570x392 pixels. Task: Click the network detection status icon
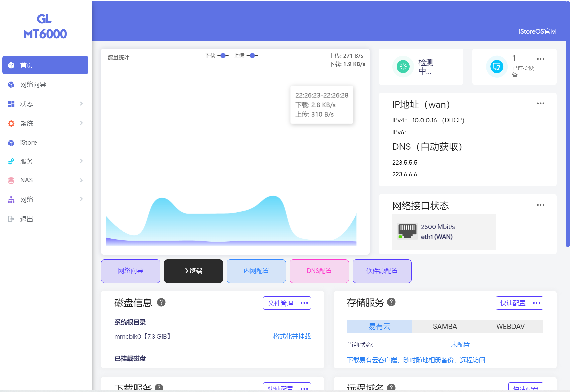point(403,67)
